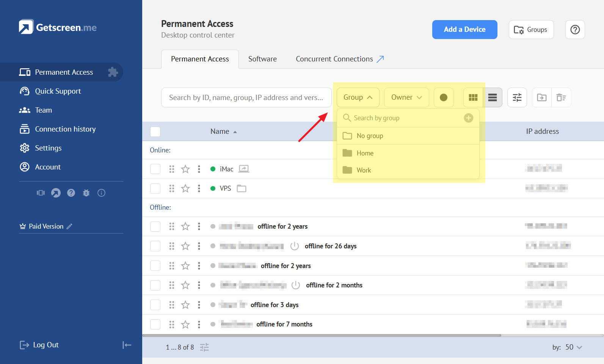Switch to tile grid view

pos(473,97)
